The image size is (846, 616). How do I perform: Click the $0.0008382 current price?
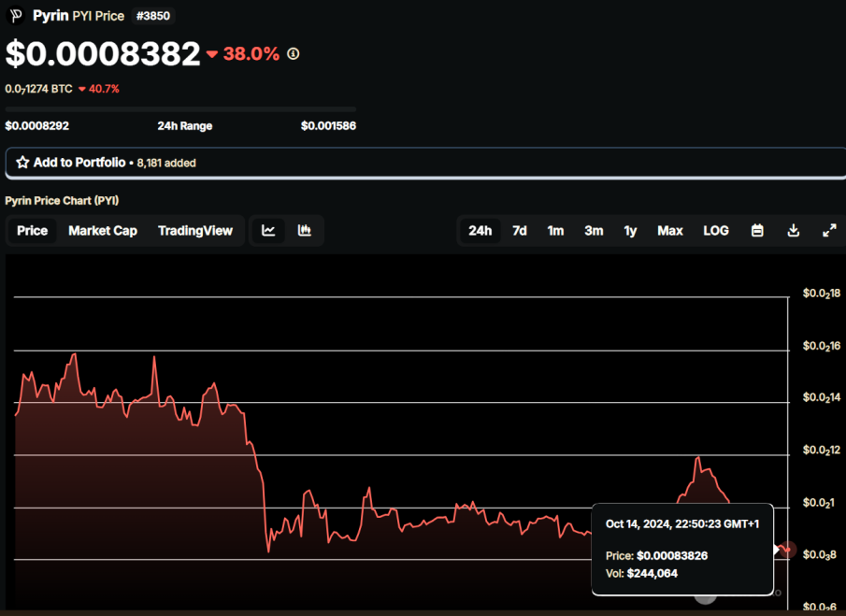[x=103, y=54]
